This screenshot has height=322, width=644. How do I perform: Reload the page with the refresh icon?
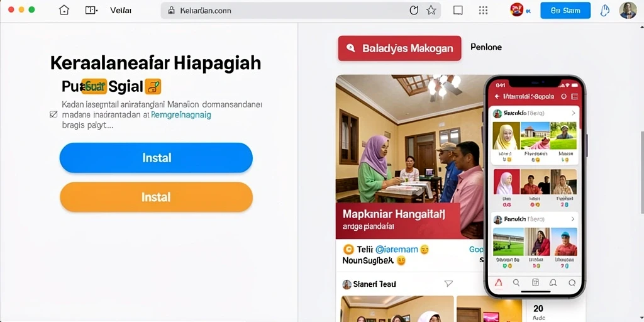[x=414, y=10]
